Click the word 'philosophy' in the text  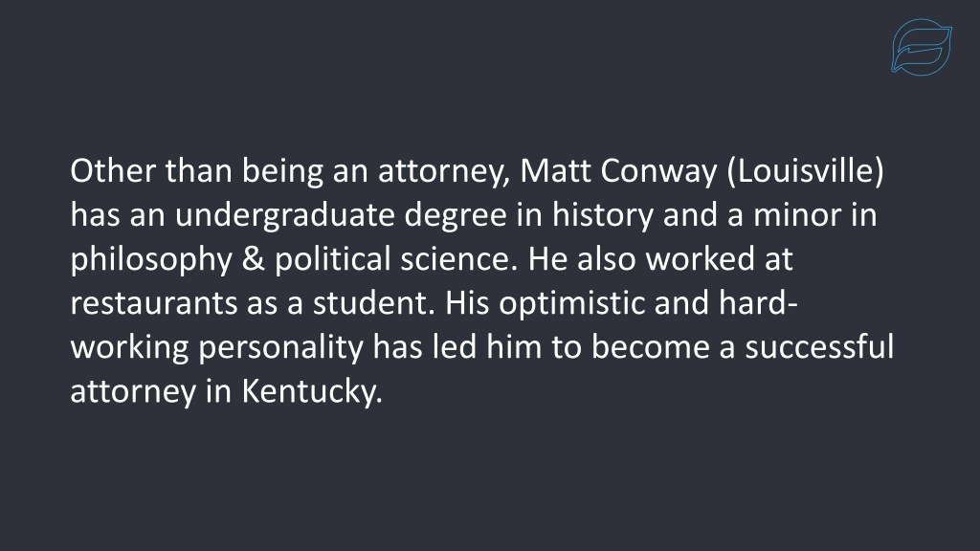click(151, 260)
